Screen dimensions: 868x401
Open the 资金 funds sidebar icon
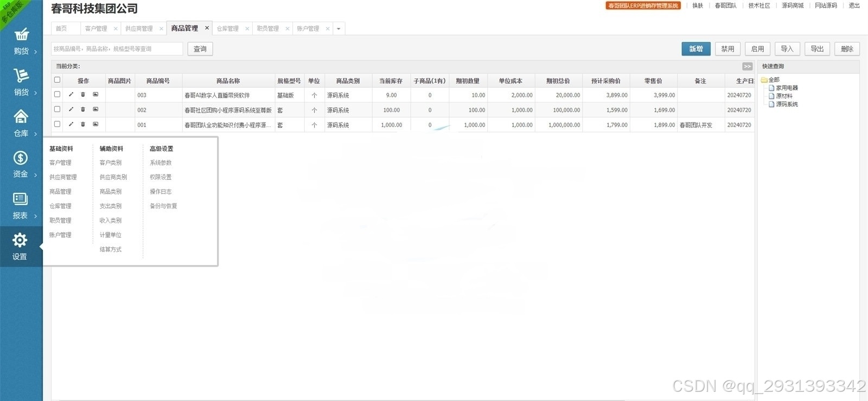[x=21, y=158]
